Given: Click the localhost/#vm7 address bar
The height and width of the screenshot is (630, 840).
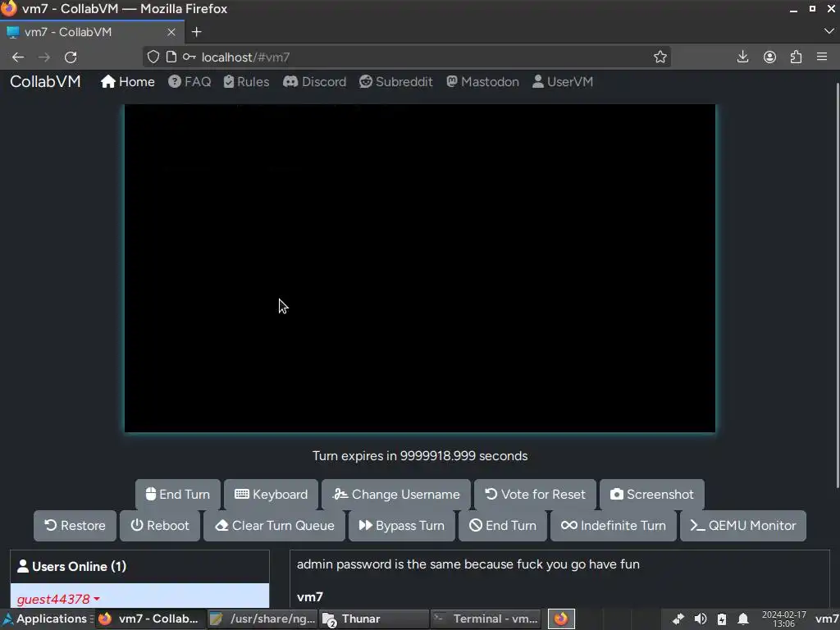Looking at the screenshot, I should click(407, 57).
